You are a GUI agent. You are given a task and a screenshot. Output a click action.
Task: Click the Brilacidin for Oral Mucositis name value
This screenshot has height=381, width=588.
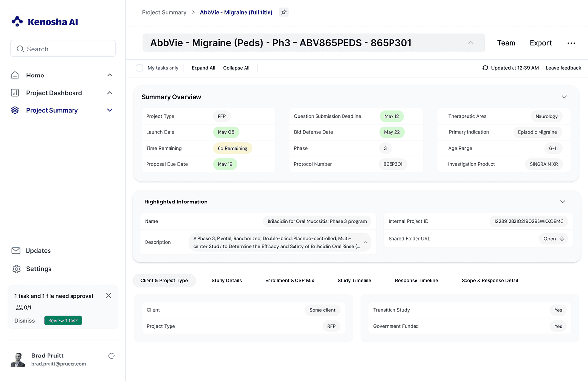(317, 221)
